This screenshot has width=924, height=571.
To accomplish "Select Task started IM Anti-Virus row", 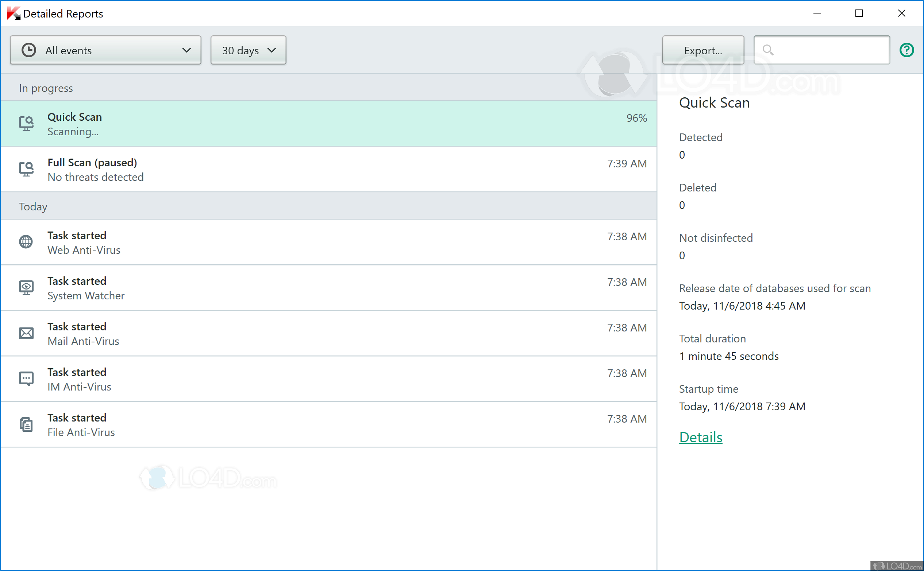I will coord(328,379).
